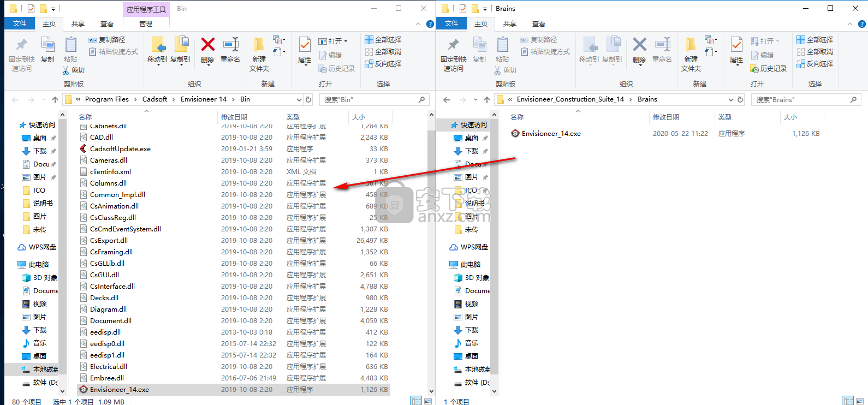Click Copy to (复制到) in Bin window

180,51
